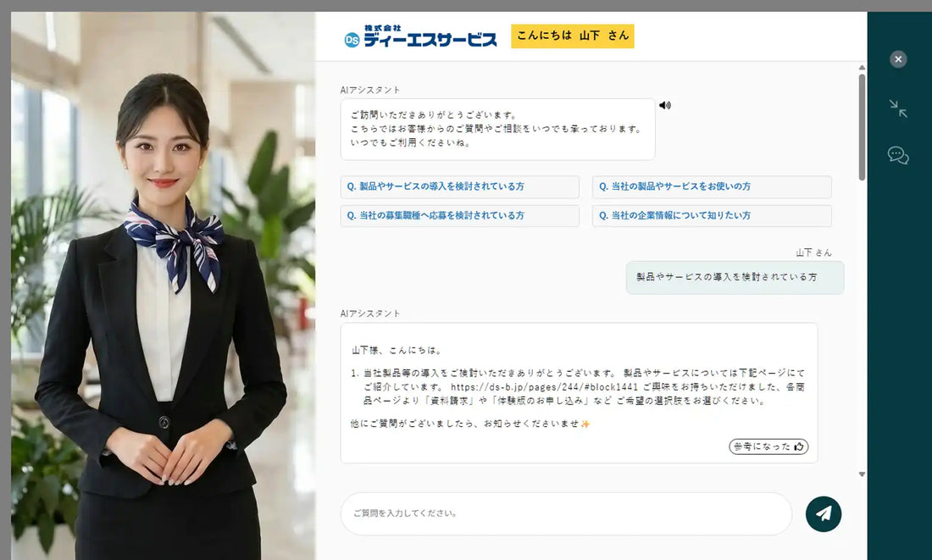Click the 山下 さん sender label
The image size is (932, 560).
click(813, 252)
